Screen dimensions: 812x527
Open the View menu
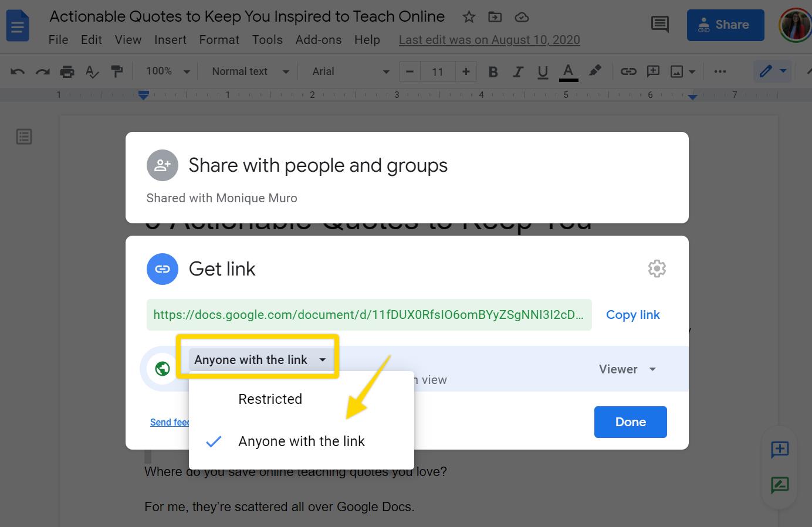click(128, 40)
